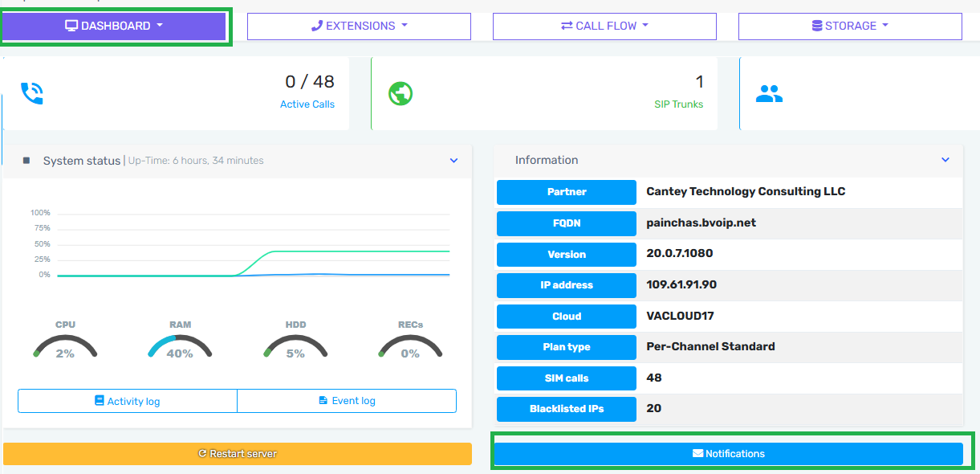Open the Activity log
980x474 pixels.
(128, 401)
